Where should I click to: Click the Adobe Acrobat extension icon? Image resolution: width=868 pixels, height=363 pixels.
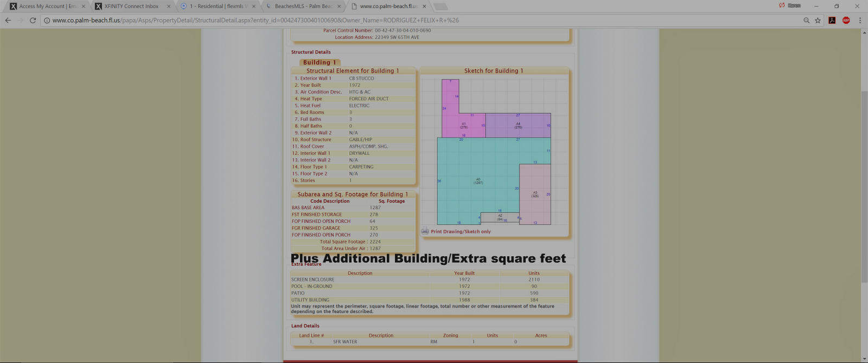[832, 21]
